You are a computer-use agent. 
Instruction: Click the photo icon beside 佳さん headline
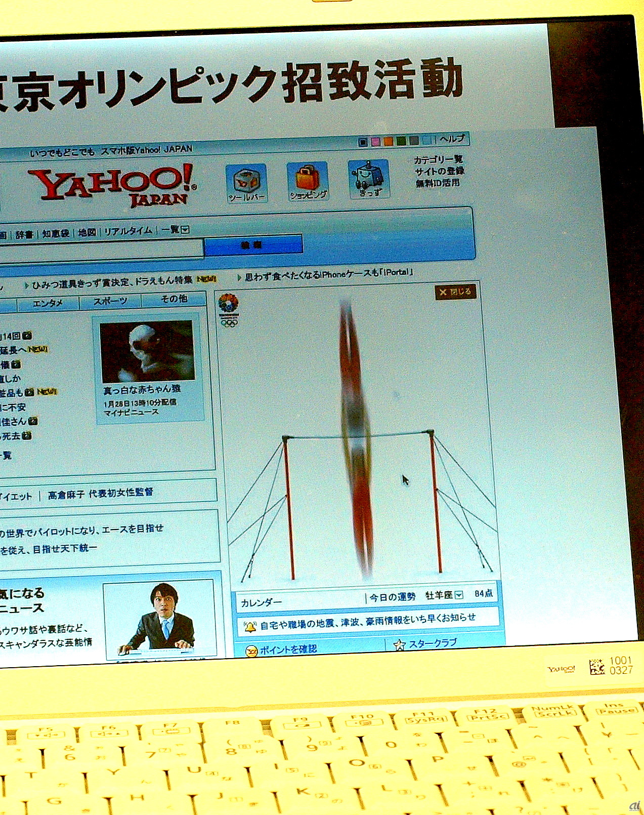pos(33,421)
